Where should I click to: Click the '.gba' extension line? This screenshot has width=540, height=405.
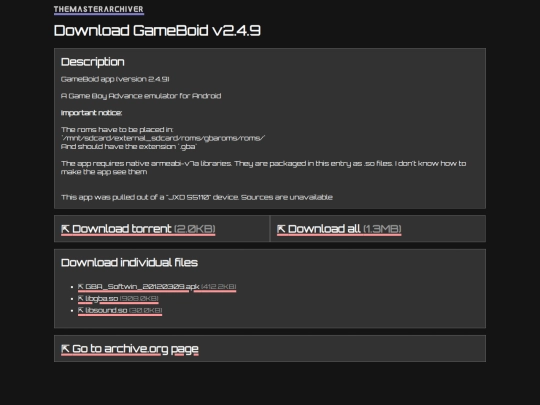[129, 147]
